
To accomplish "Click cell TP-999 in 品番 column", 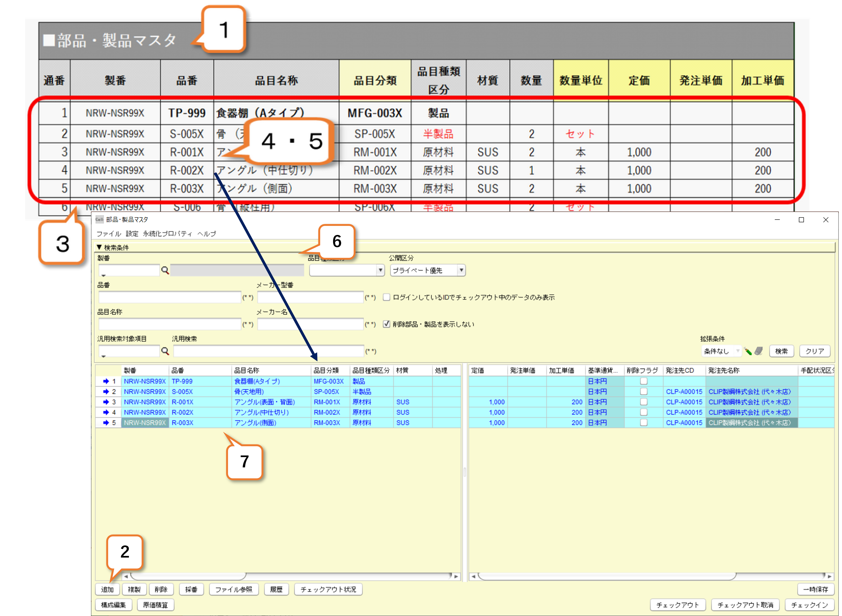I will pyautogui.click(x=200, y=381).
